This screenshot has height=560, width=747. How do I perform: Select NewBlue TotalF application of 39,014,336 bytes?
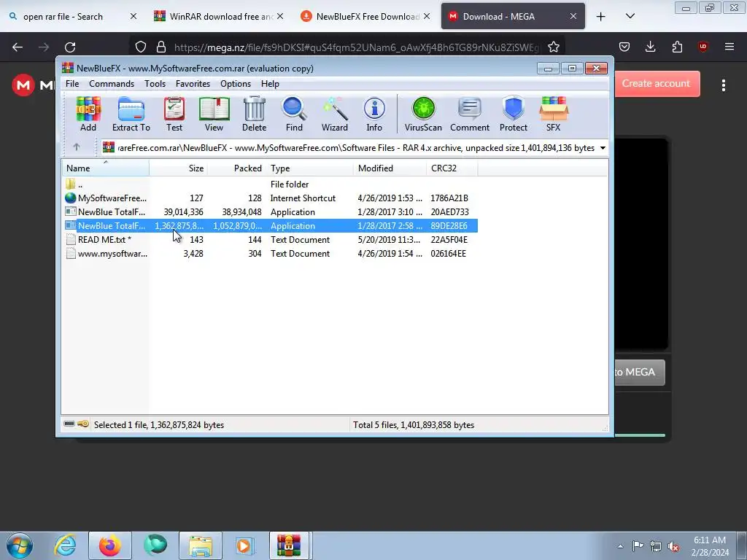click(x=270, y=212)
